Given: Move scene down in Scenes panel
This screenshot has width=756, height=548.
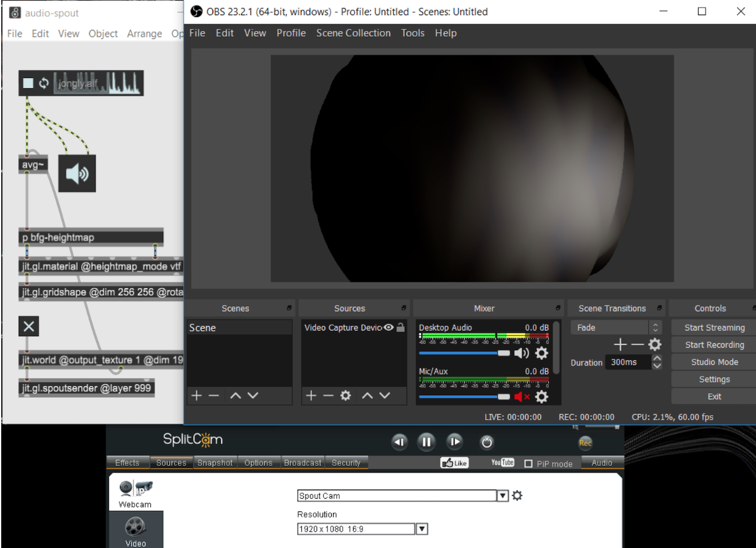Looking at the screenshot, I should [x=253, y=396].
